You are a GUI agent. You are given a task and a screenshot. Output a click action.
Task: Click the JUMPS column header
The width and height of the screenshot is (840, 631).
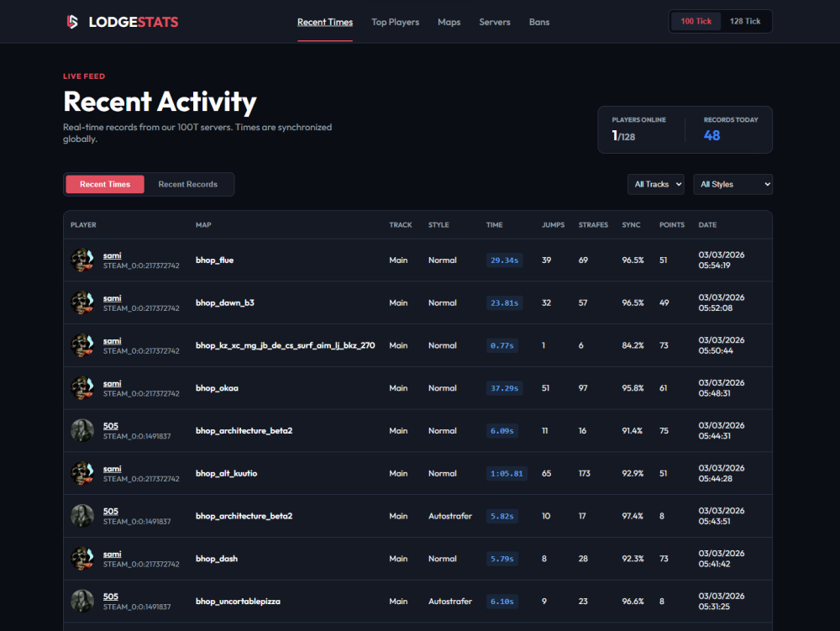[554, 225]
